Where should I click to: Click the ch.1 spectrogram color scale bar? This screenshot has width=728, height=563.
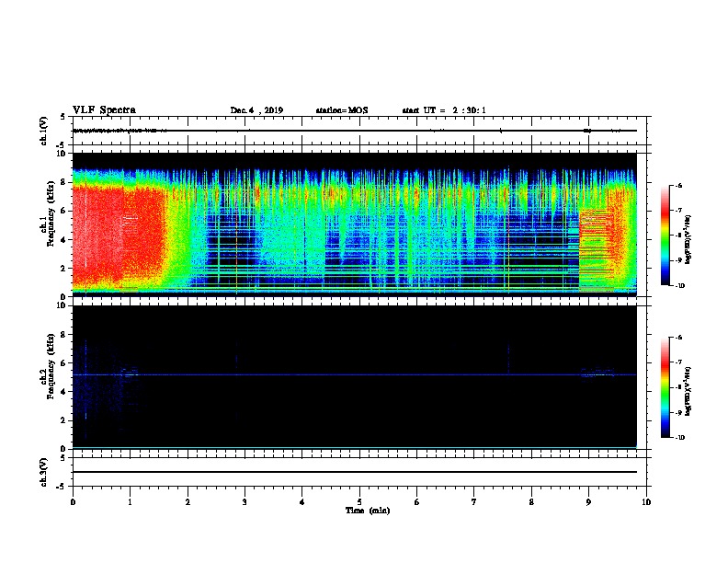tap(665, 236)
